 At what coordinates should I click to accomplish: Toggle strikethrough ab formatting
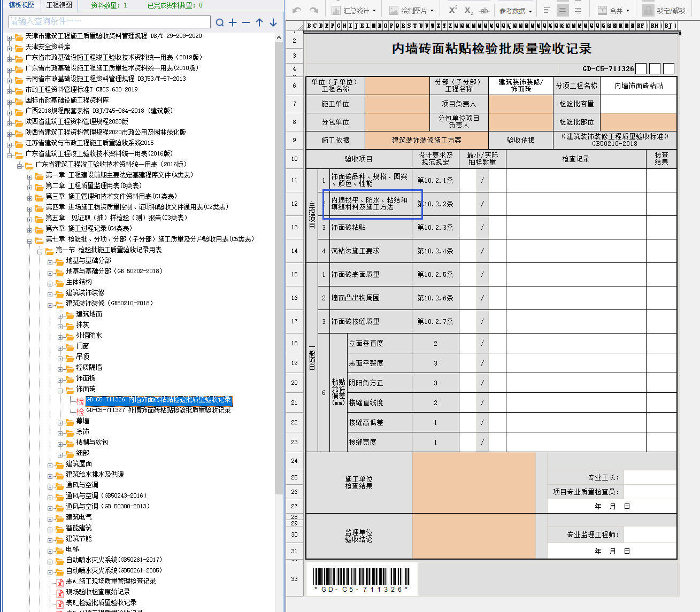484,10
